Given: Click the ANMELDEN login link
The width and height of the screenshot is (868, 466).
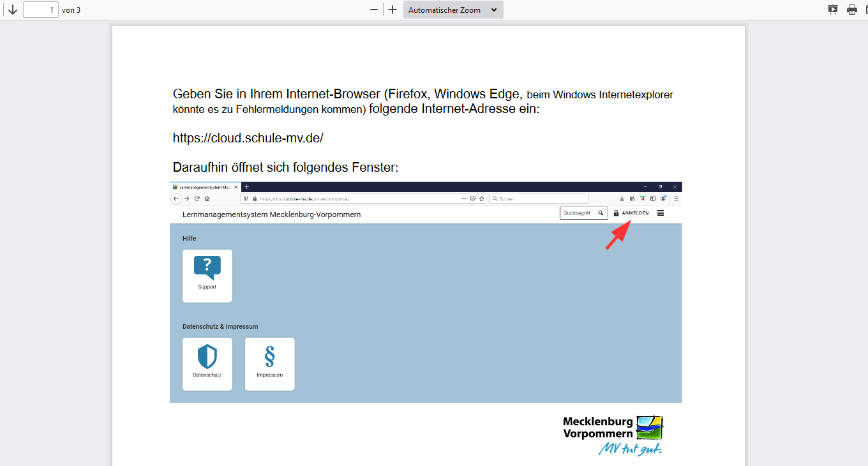Looking at the screenshot, I should 635,213.
